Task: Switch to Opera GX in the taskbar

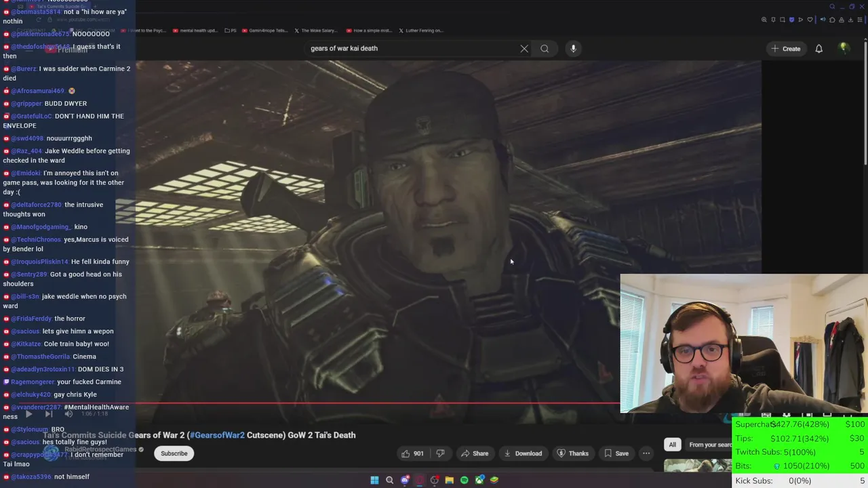Action: [419, 480]
